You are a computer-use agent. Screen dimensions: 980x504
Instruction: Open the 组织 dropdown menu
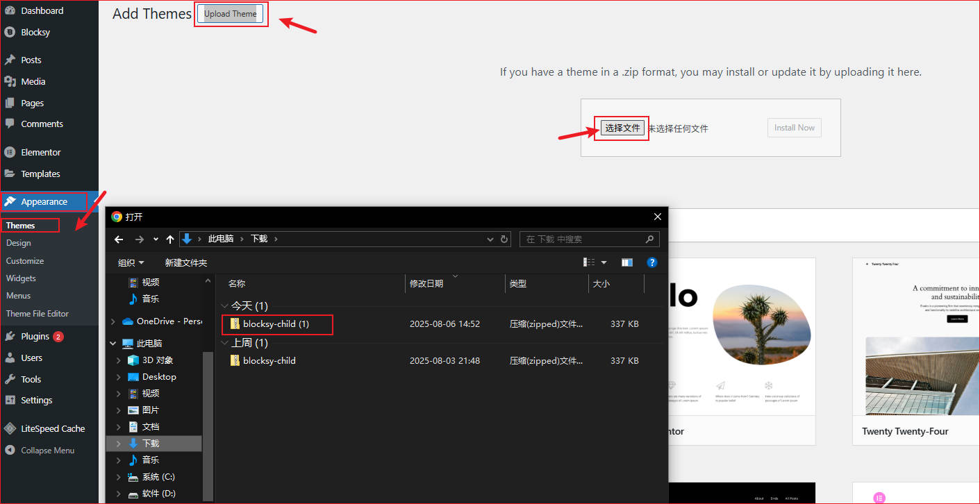click(131, 262)
